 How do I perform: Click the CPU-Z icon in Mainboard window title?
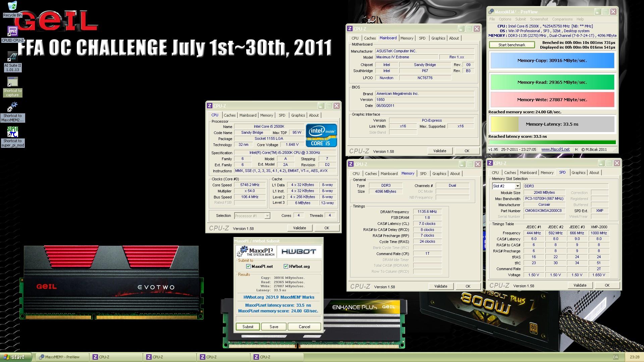(350, 29)
